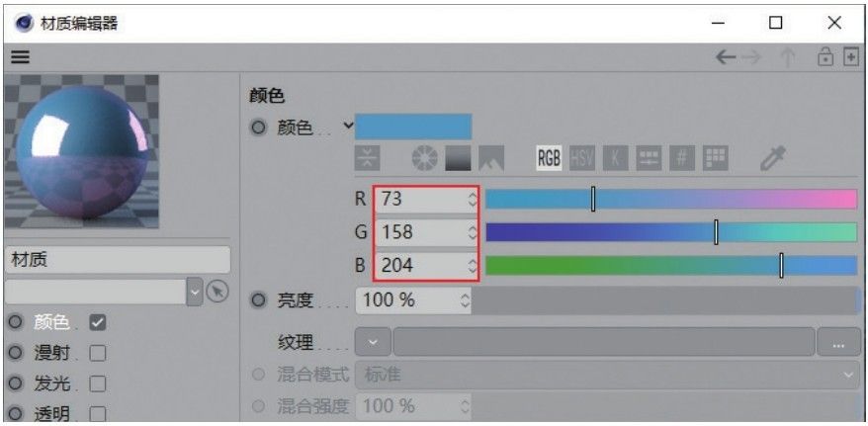The height and width of the screenshot is (426, 868).
Task: Uncheck the 颜色 channel checkbox
Action: pyautogui.click(x=98, y=322)
